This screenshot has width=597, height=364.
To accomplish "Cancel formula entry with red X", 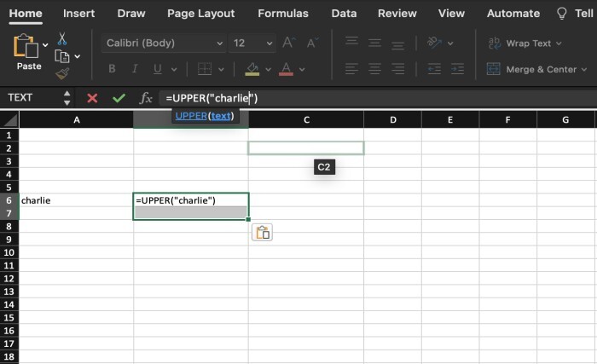I will tap(92, 98).
